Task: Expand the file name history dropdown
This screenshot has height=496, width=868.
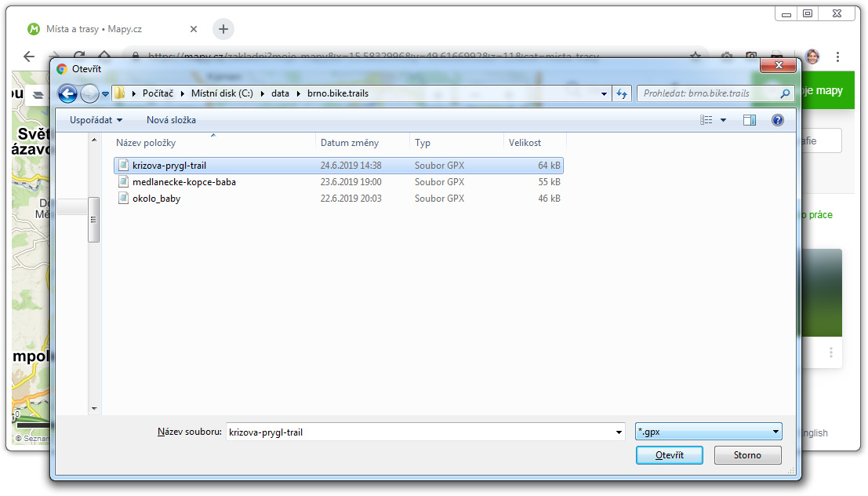Action: (619, 432)
